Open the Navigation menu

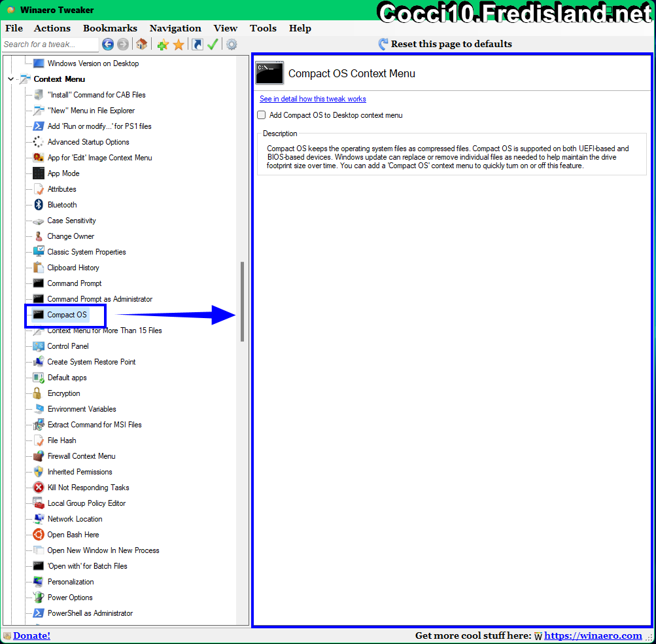[175, 28]
